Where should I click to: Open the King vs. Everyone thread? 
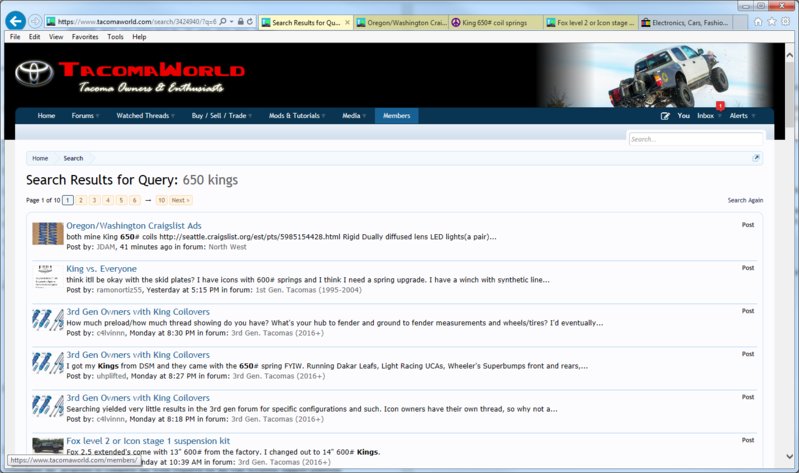(101, 269)
